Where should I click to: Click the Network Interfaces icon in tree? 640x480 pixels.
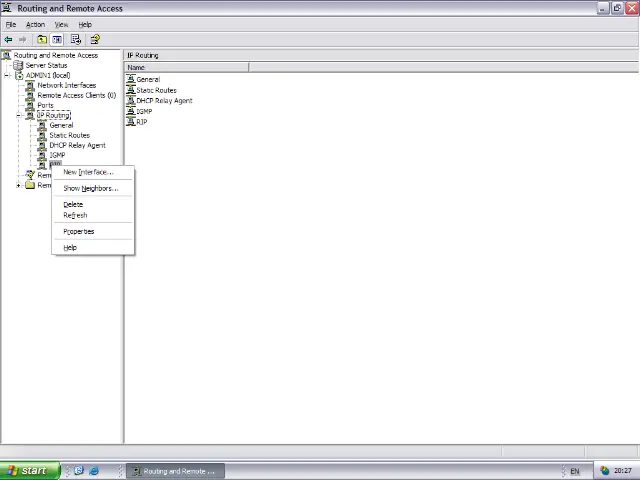30,85
